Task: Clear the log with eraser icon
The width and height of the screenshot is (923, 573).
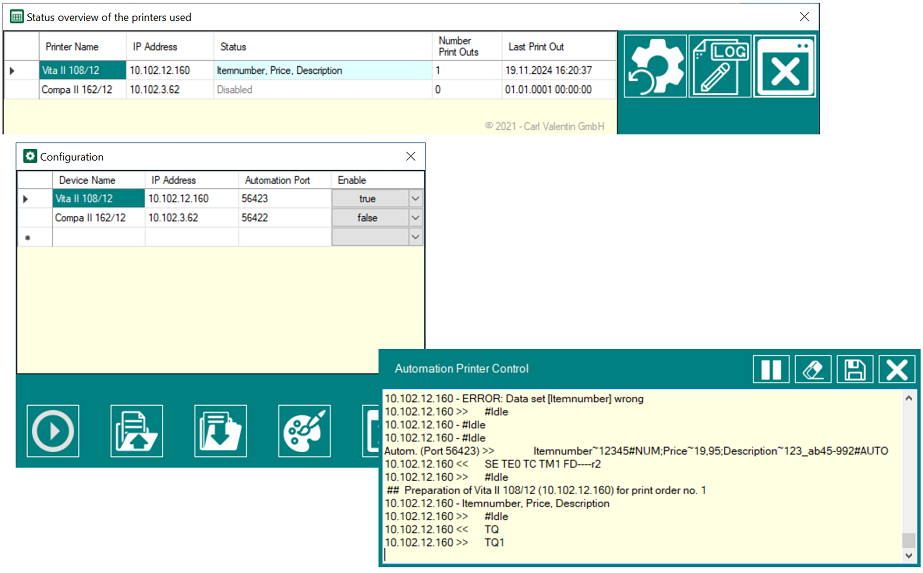Action: tap(813, 369)
